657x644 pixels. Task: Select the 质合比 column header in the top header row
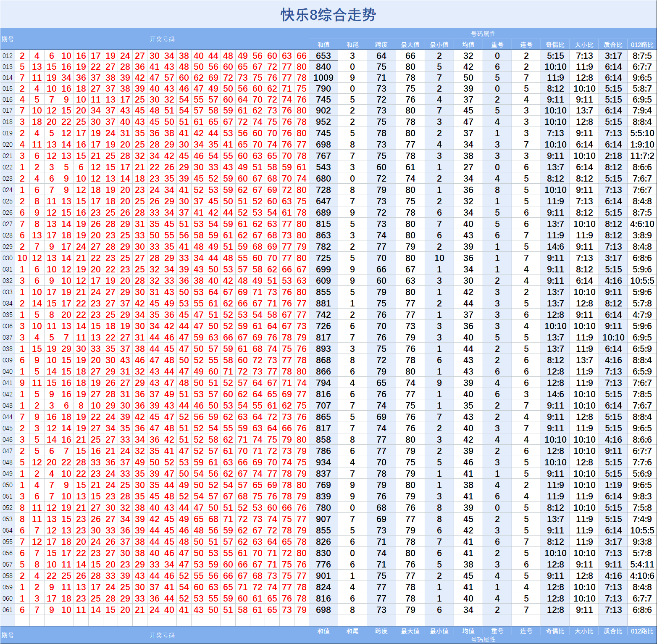point(613,45)
